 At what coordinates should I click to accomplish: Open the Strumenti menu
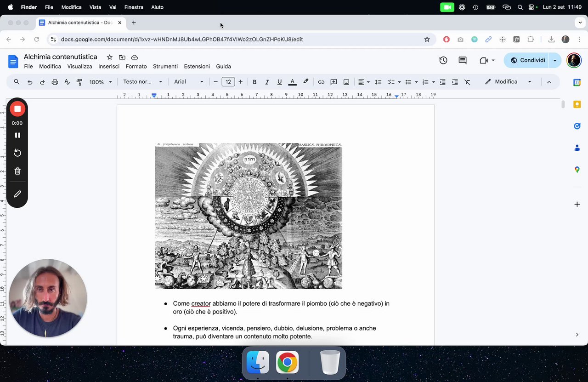pos(165,66)
